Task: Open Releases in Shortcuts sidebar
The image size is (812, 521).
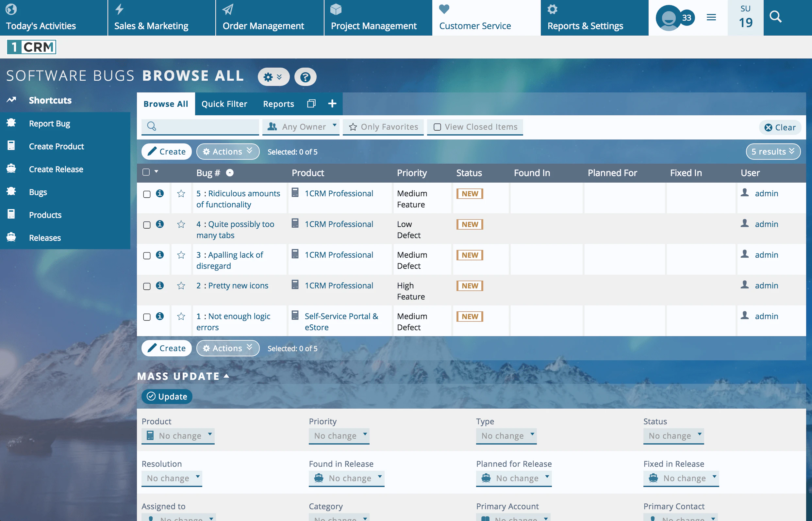Action: click(45, 238)
